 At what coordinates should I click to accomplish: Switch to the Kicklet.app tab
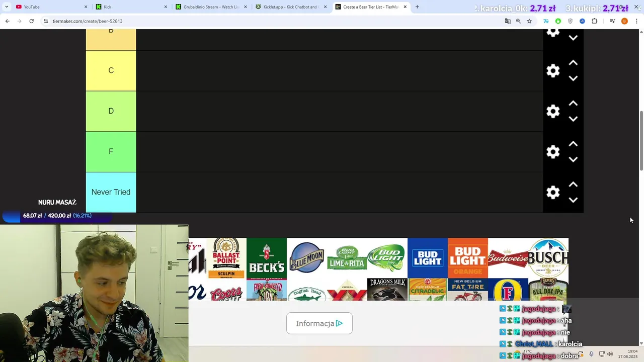[290, 7]
